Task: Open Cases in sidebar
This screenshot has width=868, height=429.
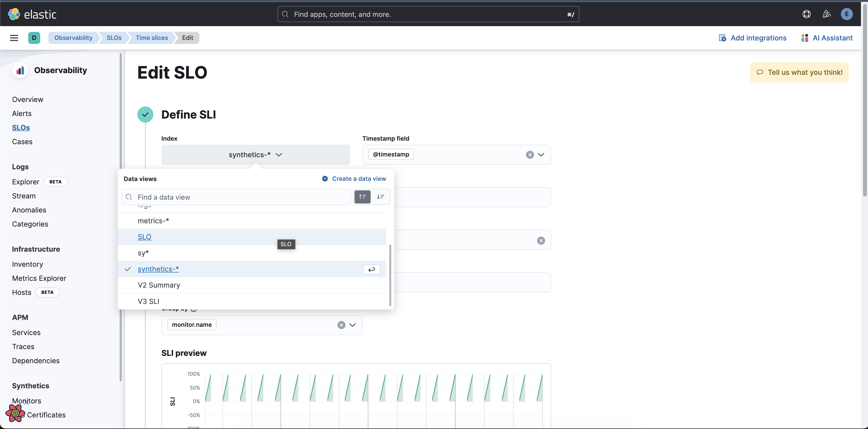Action: [22, 142]
